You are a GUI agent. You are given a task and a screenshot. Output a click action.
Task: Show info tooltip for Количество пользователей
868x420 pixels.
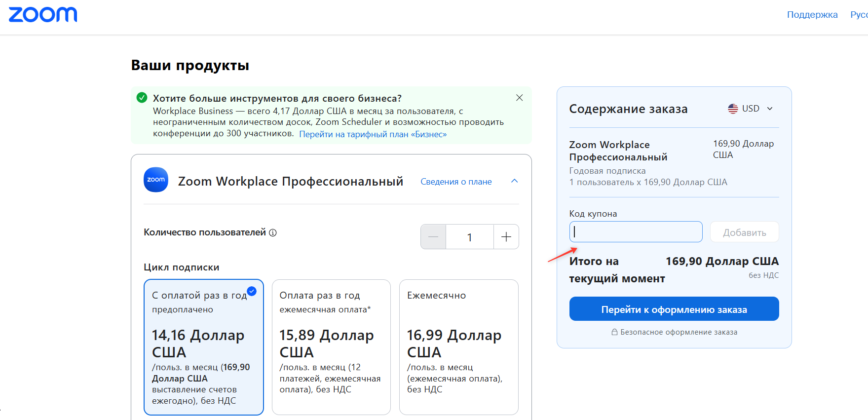[273, 232]
